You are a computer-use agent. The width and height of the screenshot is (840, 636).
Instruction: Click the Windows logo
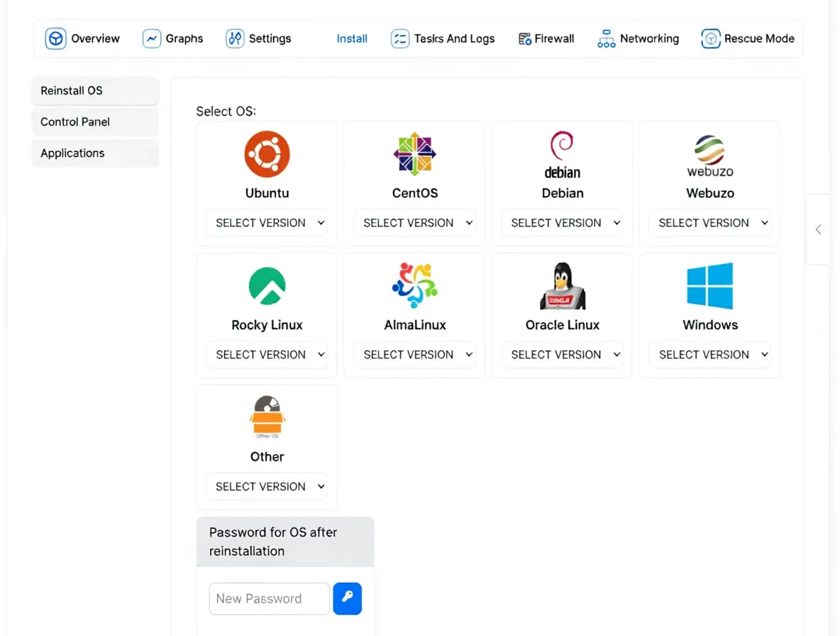[710, 285]
